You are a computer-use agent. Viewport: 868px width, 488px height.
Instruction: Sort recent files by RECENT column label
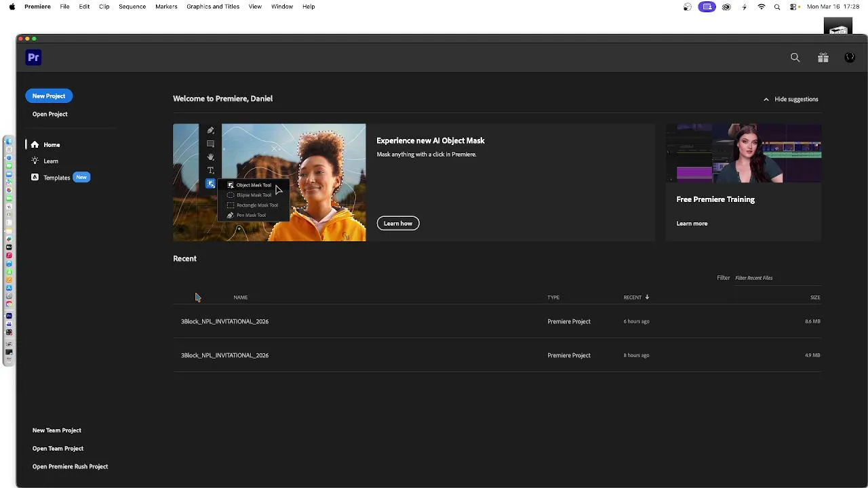click(632, 297)
